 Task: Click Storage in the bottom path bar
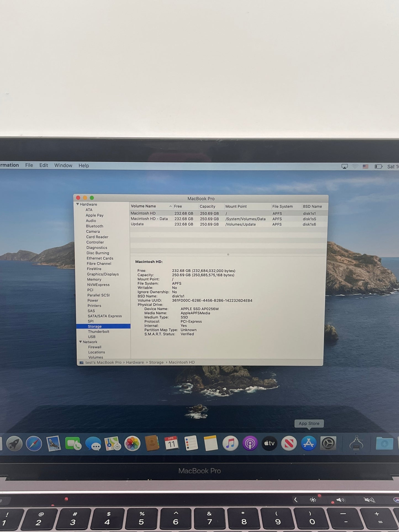156,362
